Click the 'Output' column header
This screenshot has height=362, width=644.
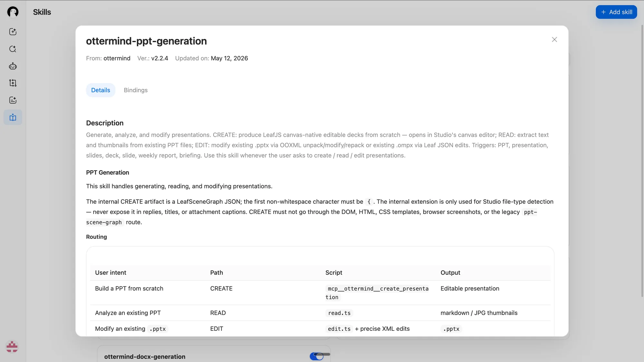450,273
